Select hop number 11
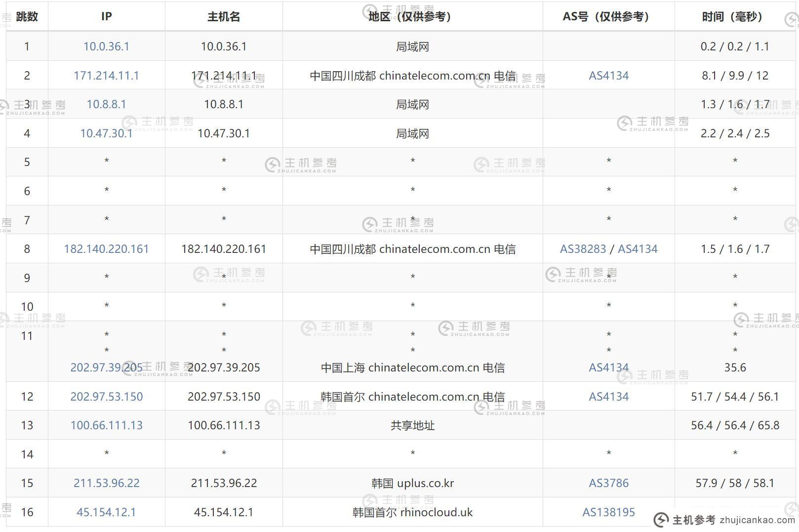This screenshot has height=532, width=799. (x=27, y=336)
